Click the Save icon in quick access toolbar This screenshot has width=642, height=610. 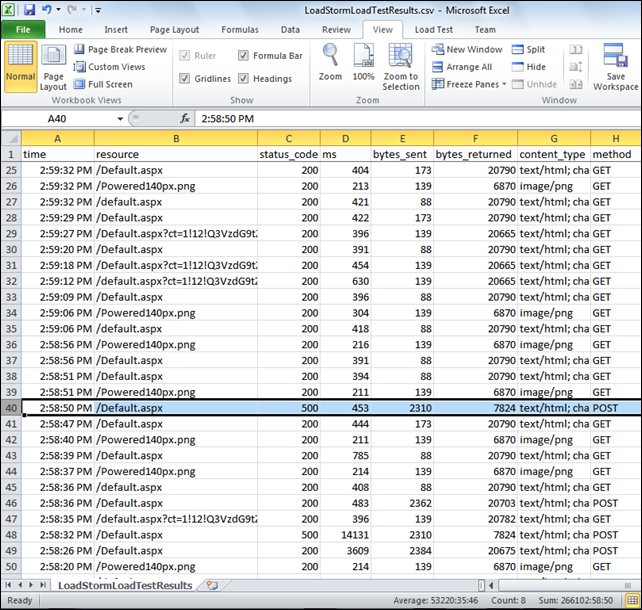pos(29,9)
